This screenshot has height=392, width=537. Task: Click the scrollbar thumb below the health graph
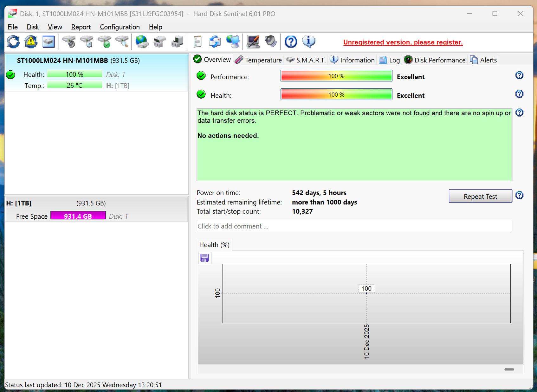(509, 370)
